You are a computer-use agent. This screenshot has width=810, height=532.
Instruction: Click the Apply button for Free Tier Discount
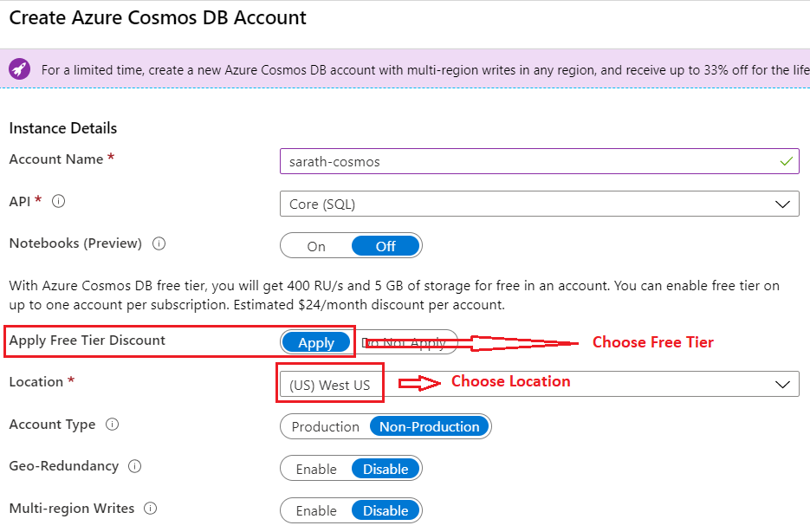(x=316, y=342)
